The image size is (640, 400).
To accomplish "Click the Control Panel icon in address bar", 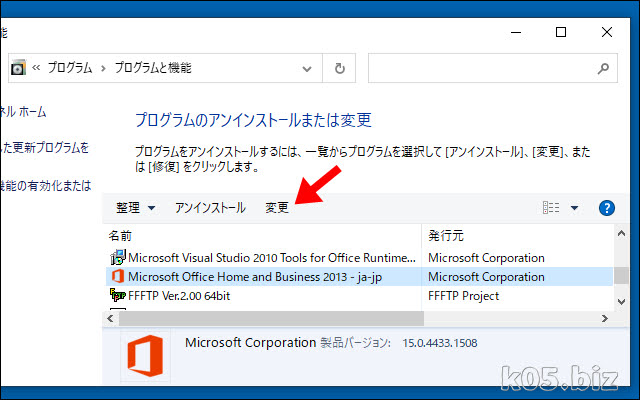I will pyautogui.click(x=18, y=67).
